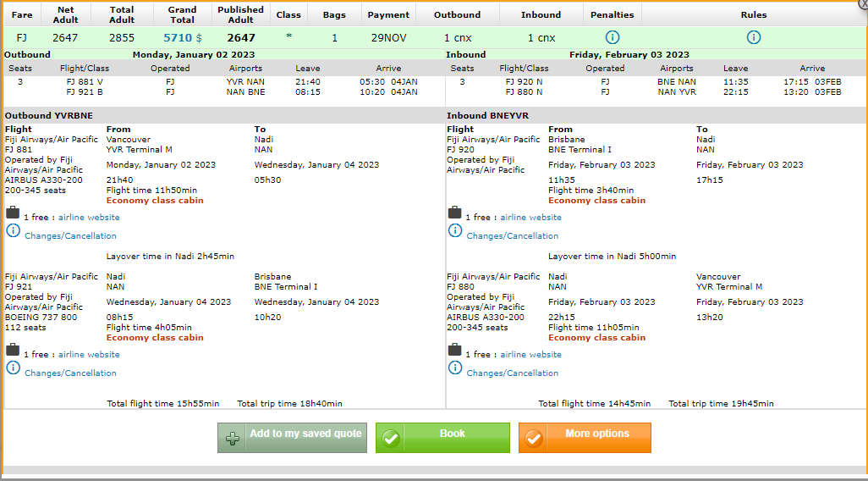Screen dimensions: 868x481
Task: Open airline website link for FJ 921 baggage
Action: click(x=89, y=355)
